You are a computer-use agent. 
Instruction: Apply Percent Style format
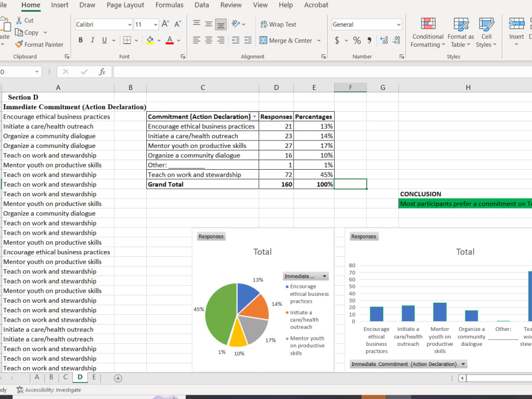coord(357,41)
